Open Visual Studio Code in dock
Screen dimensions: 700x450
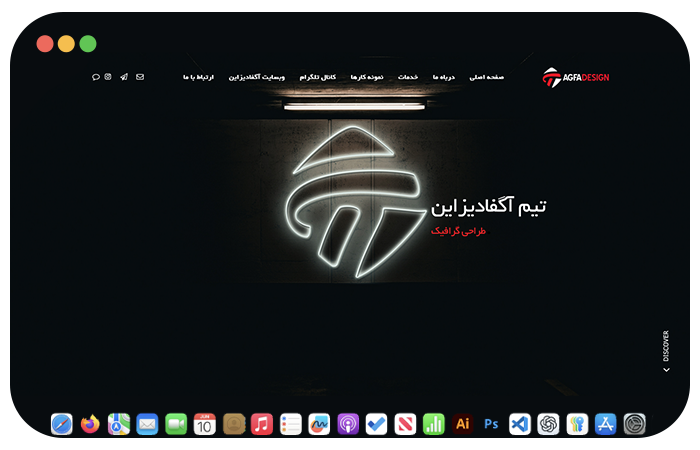519,424
